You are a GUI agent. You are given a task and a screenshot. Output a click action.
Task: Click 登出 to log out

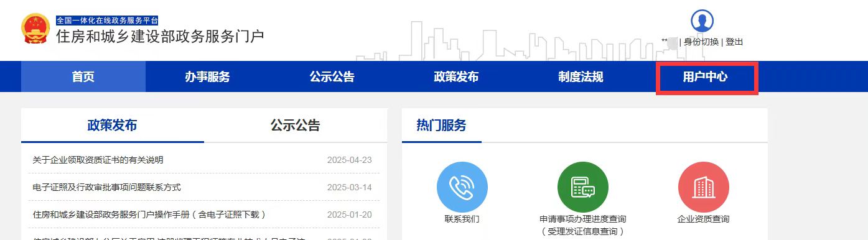(734, 42)
